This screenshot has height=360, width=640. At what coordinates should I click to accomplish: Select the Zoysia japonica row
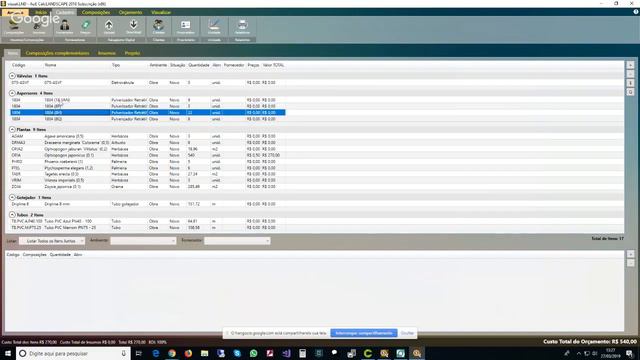(x=148, y=187)
